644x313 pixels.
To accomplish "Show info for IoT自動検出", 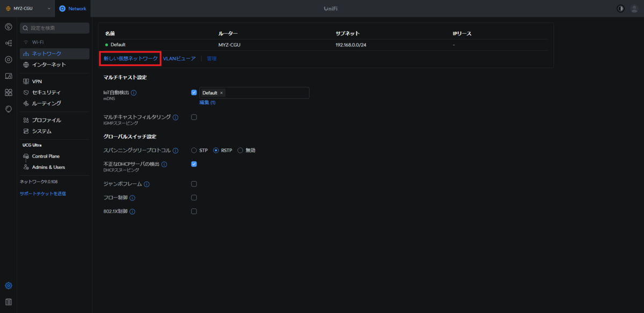I will (x=134, y=93).
